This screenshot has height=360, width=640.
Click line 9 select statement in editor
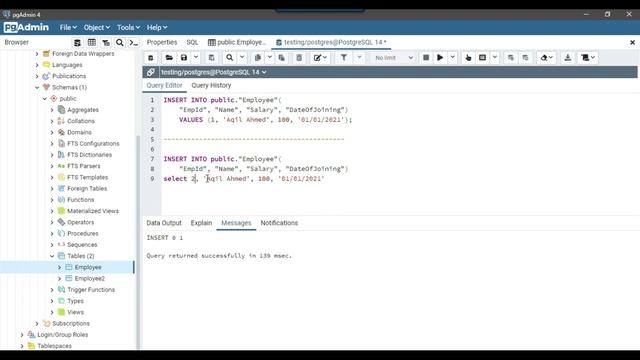click(x=244, y=179)
